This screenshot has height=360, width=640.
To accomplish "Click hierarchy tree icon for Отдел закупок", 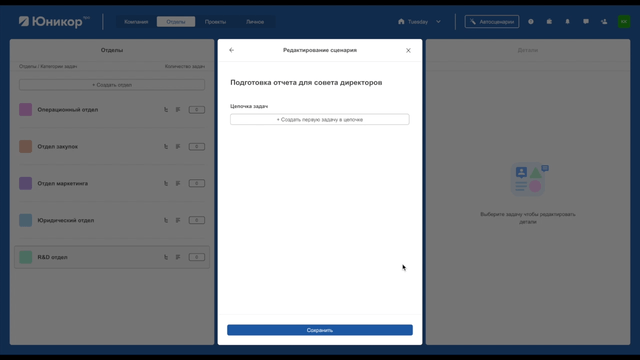I will click(166, 146).
